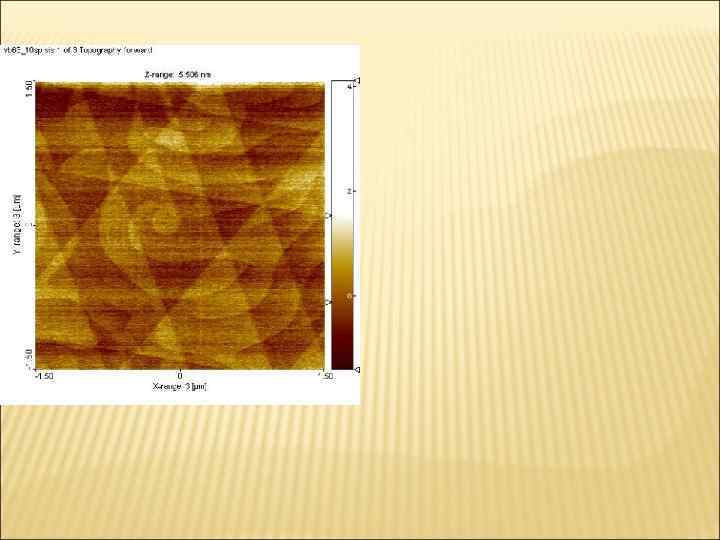The image size is (720, 540).
Task: Click the '2' value on color scale
Action: 349,191
